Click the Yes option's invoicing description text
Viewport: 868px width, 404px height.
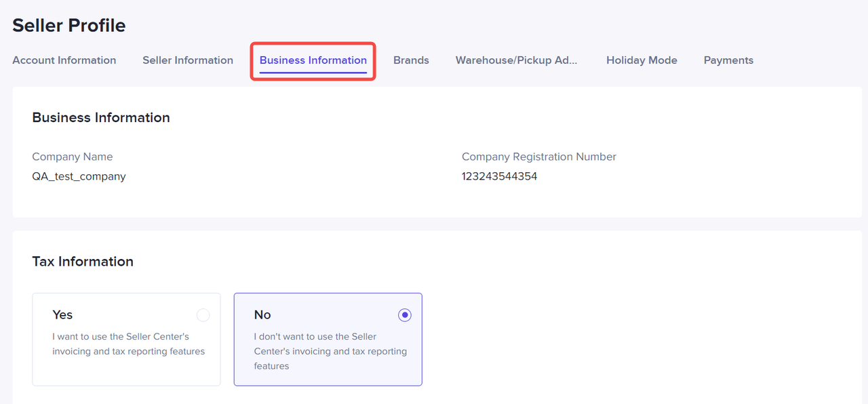[x=128, y=344]
